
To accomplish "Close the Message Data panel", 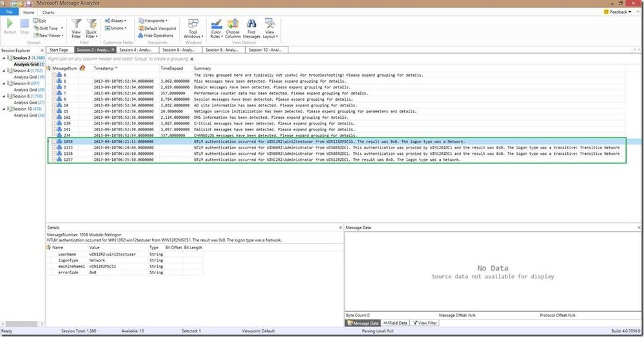I will pos(639,227).
